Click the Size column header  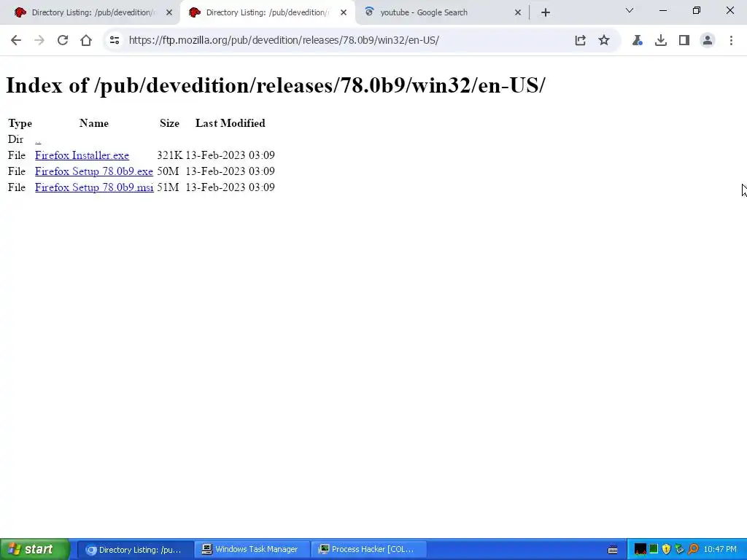(x=169, y=123)
